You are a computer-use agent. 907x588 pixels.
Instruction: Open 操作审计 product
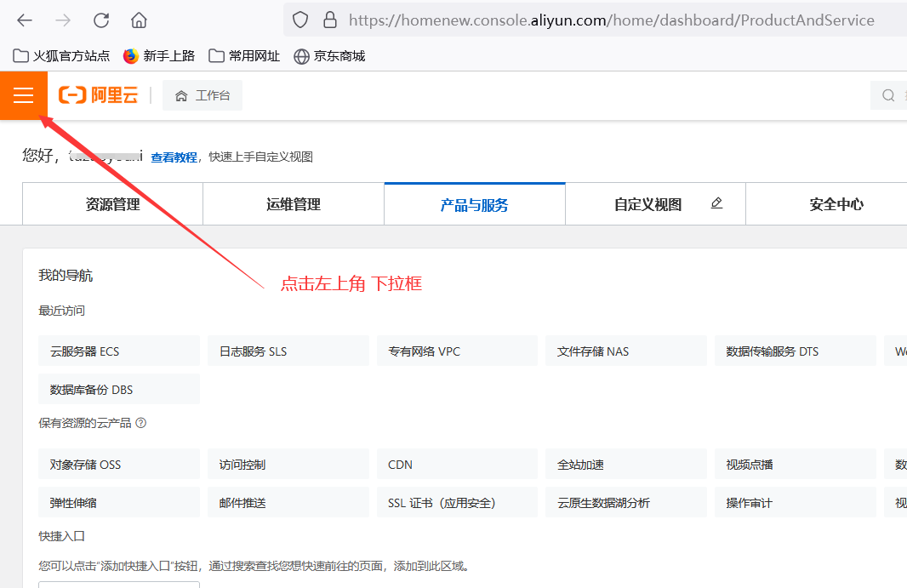(796, 502)
